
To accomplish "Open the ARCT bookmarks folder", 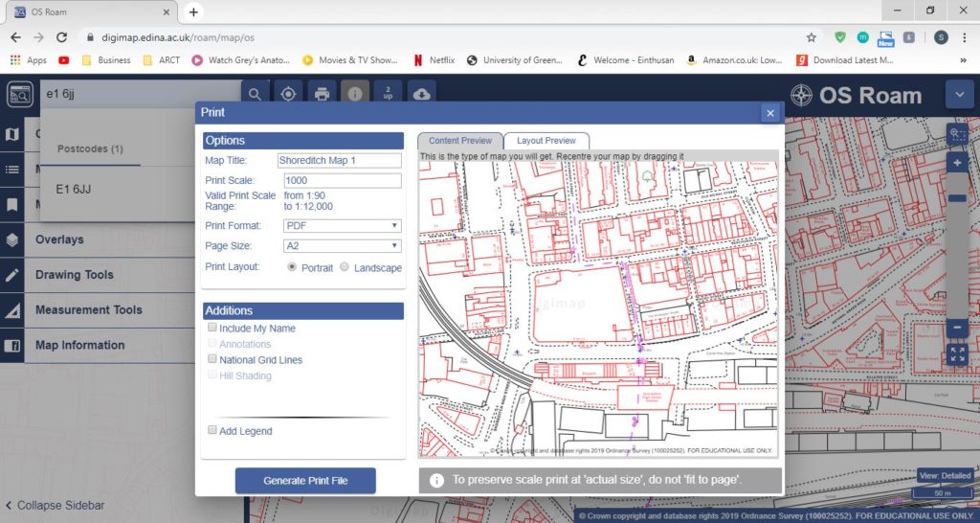I will point(161,60).
